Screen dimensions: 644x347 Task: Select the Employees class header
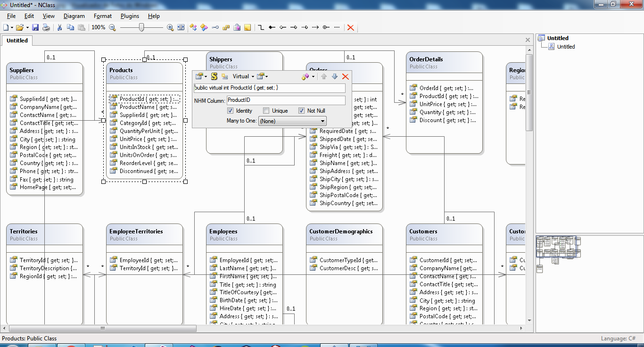(245, 235)
